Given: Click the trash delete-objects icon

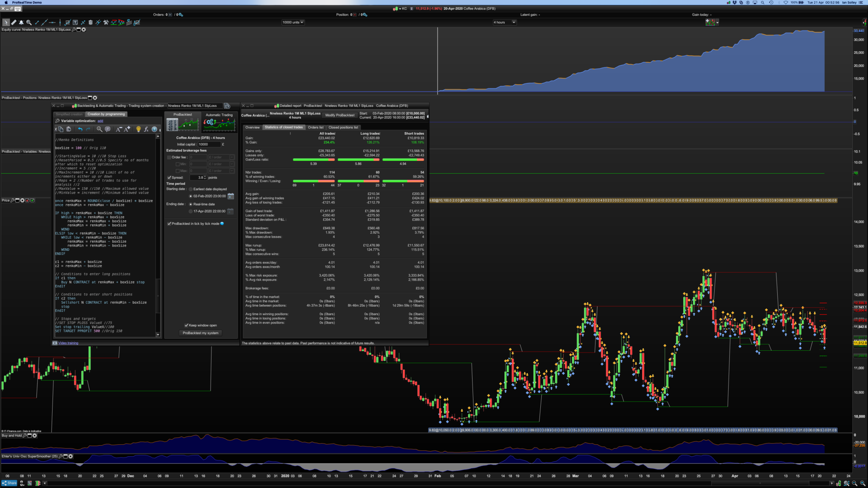Looking at the screenshot, I should pos(90,22).
